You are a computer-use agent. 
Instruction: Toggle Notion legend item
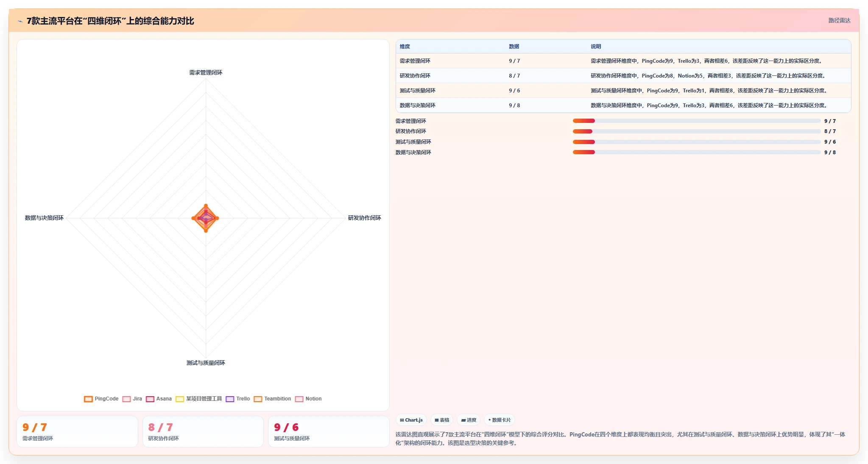click(308, 399)
